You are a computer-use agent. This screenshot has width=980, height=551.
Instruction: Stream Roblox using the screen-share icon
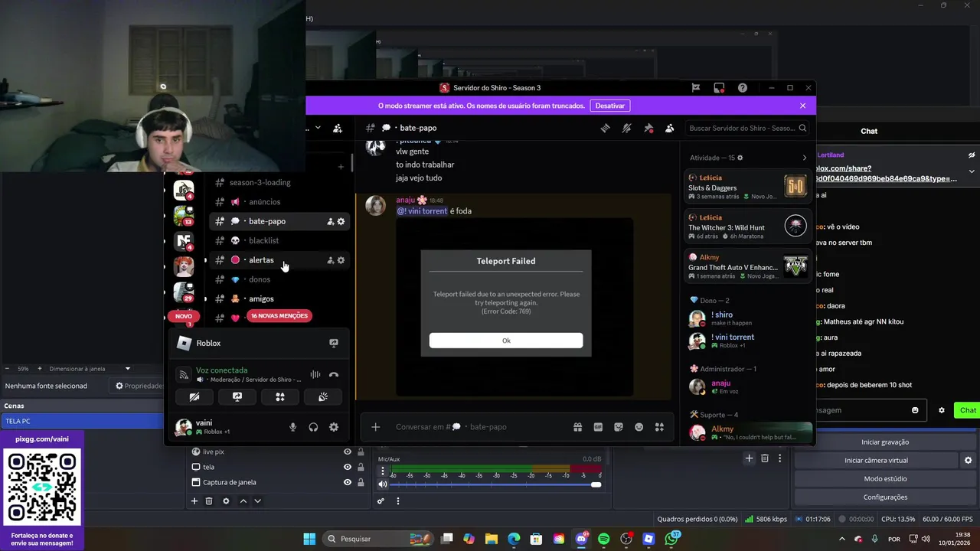point(334,343)
